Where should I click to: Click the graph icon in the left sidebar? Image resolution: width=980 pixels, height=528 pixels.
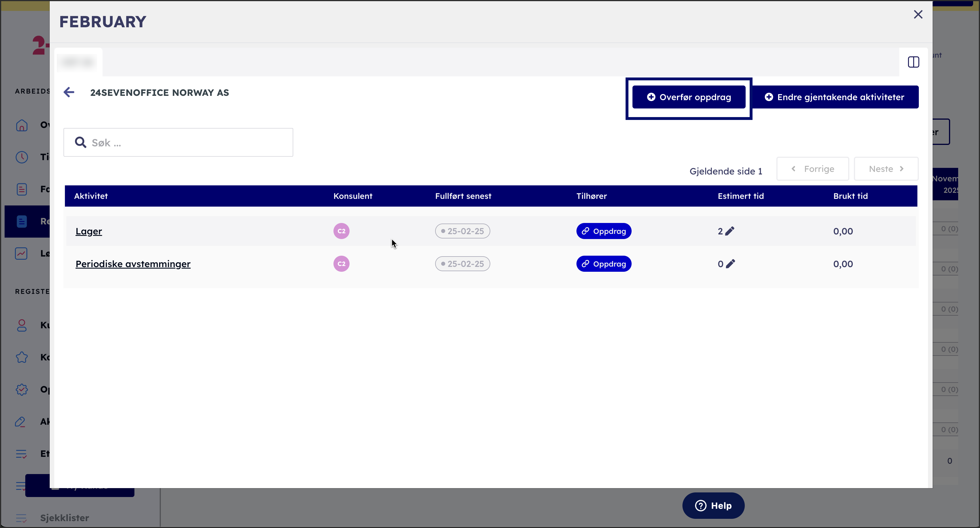coord(21,253)
